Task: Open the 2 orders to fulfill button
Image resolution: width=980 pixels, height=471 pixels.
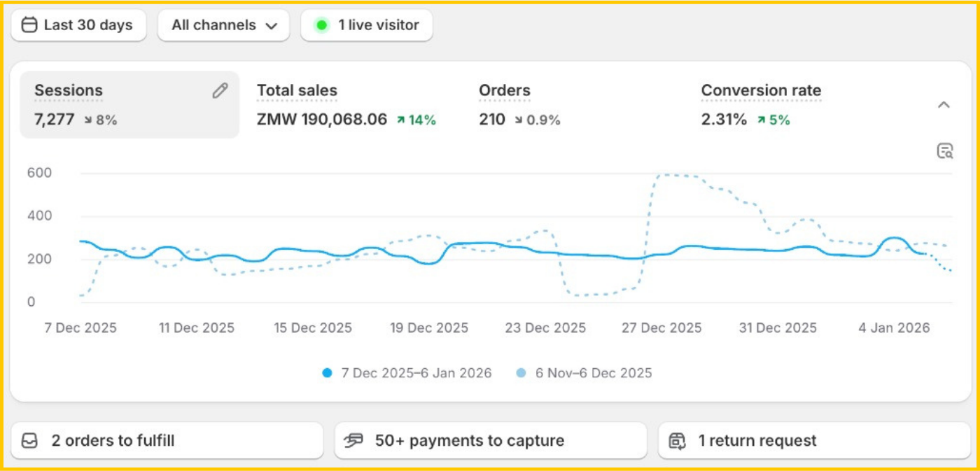Action: (167, 441)
